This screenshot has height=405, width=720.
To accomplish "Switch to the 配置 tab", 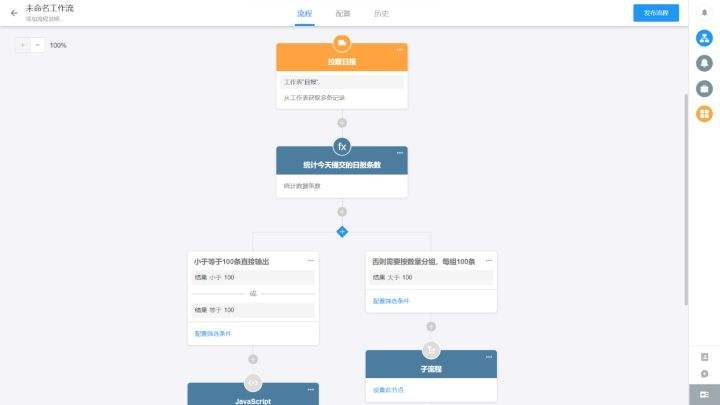I will click(x=343, y=13).
